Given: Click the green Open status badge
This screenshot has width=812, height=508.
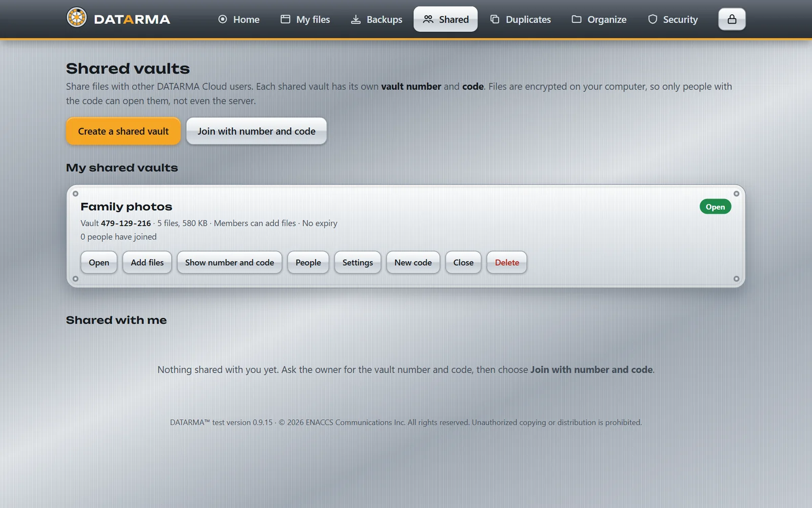Looking at the screenshot, I should click(715, 207).
